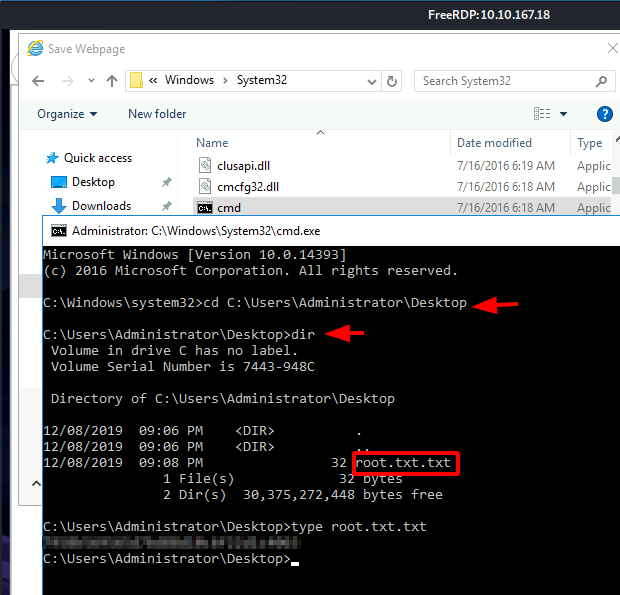620x595 pixels.
Task: Click the clusapi.dll file icon
Action: point(205,165)
